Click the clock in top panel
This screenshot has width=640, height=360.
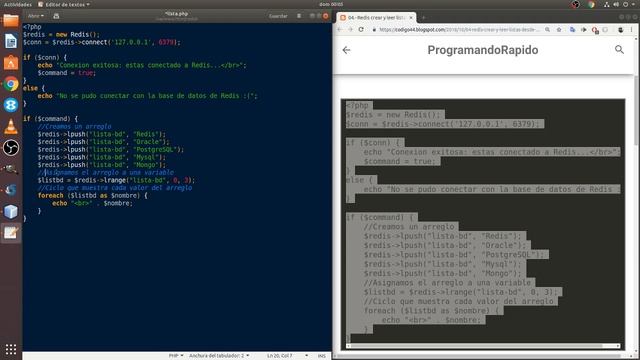(x=331, y=4)
